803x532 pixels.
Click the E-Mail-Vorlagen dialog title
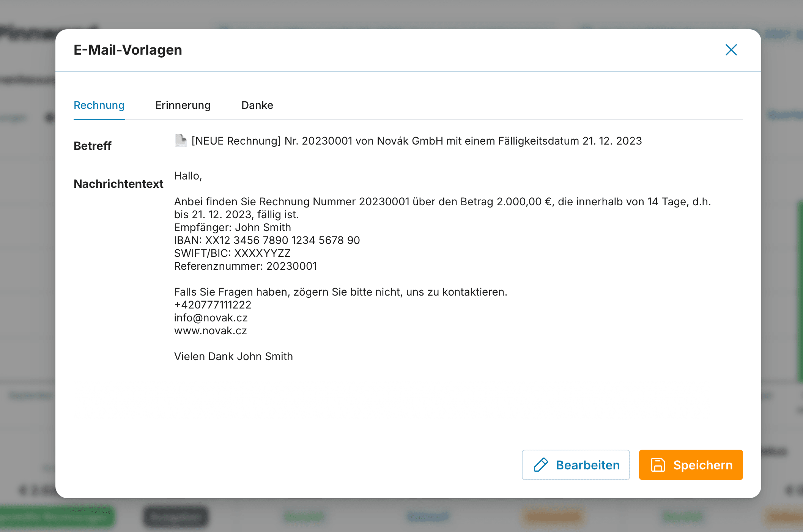pyautogui.click(x=128, y=50)
